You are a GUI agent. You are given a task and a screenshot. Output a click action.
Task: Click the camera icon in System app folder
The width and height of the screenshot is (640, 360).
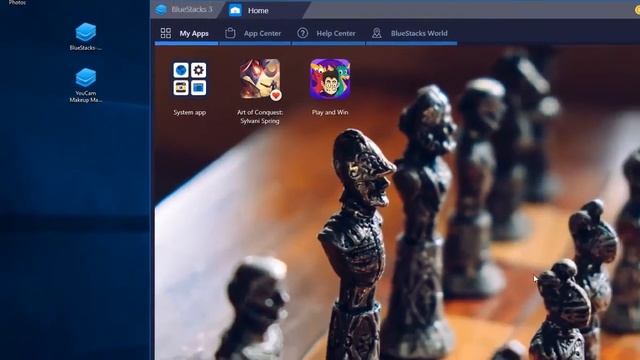pyautogui.click(x=180, y=88)
